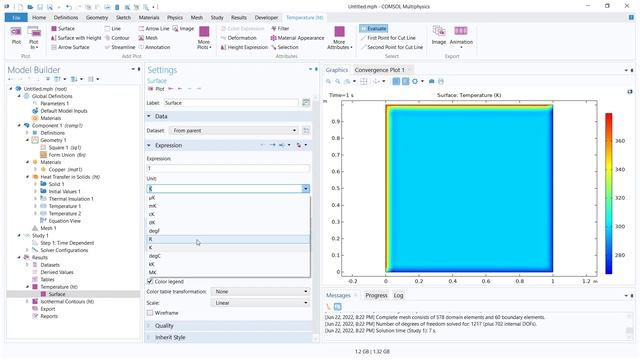The image size is (640, 360).
Task: Add a Deformation attribute
Action: 239,38
